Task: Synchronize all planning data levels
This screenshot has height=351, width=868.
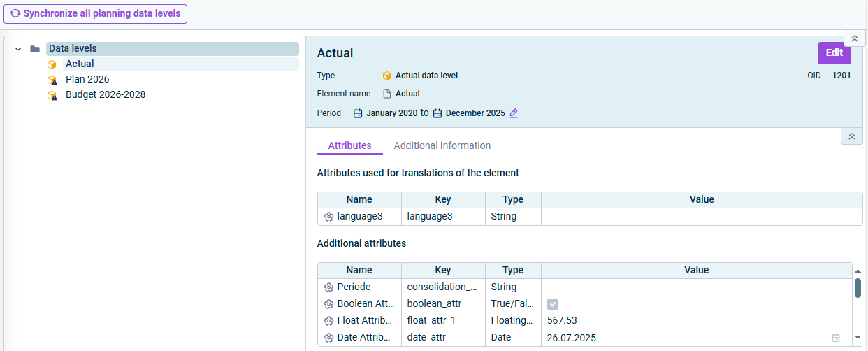Action: coord(95,13)
